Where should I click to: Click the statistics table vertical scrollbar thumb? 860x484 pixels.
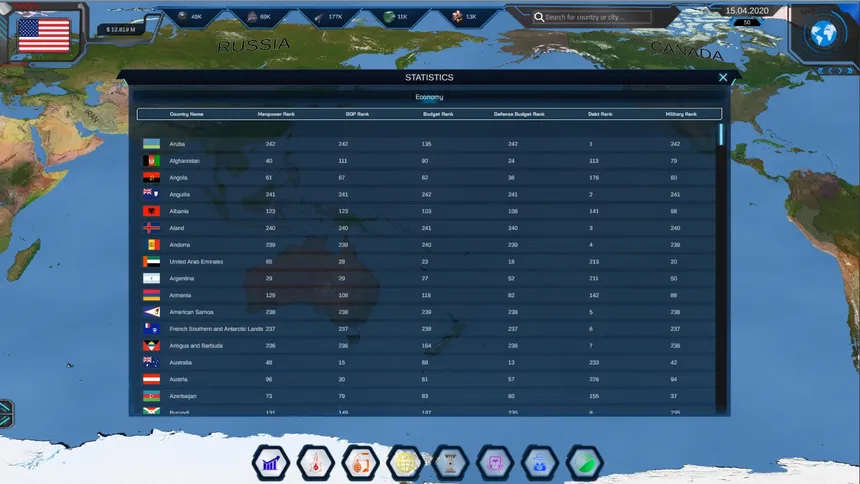tap(721, 134)
